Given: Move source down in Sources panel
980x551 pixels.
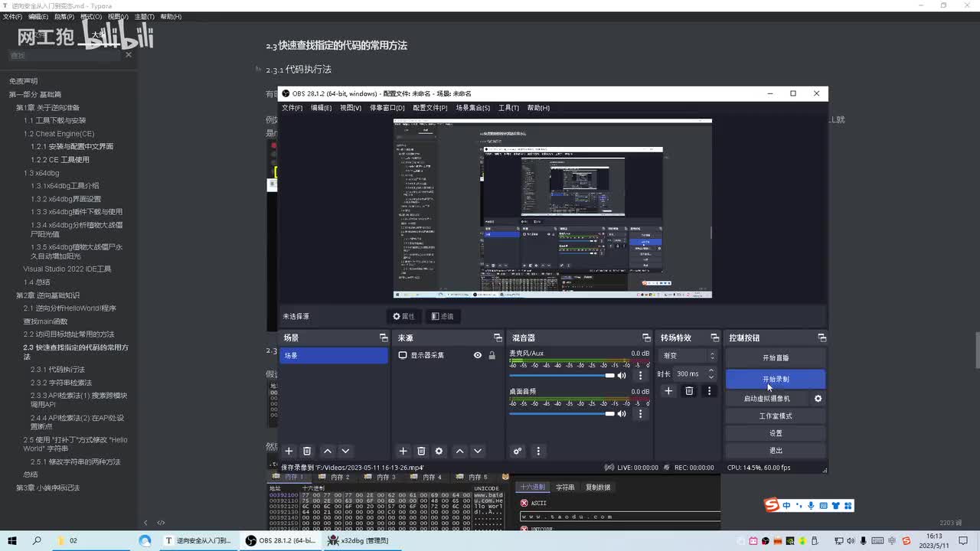Looking at the screenshot, I should (x=478, y=452).
